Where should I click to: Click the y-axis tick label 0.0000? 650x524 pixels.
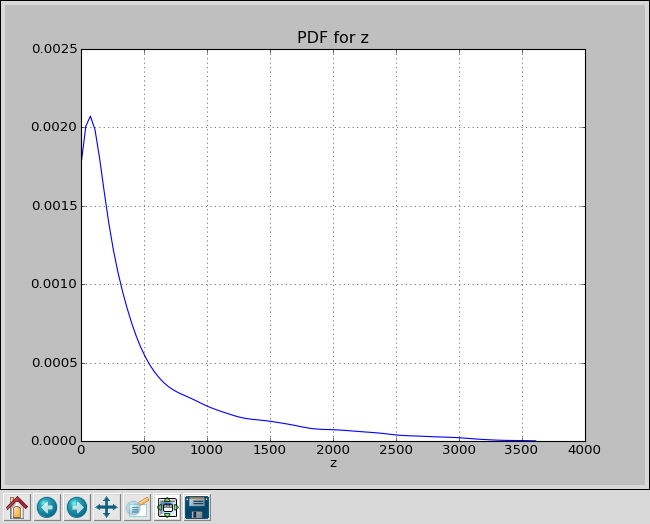55,441
